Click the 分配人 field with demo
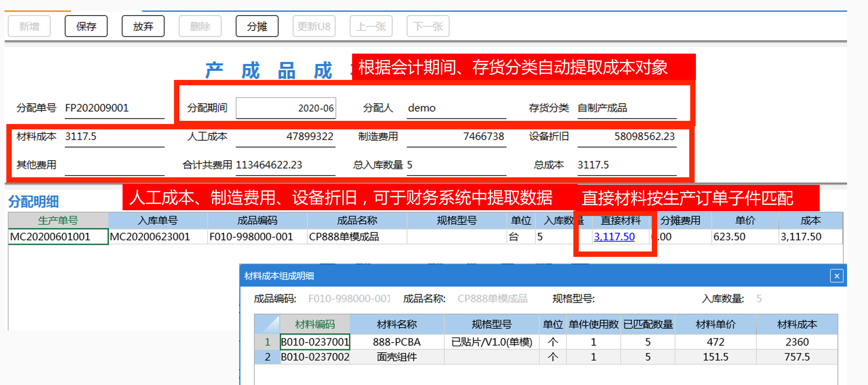Viewport: 868px width, 385px height. point(456,108)
